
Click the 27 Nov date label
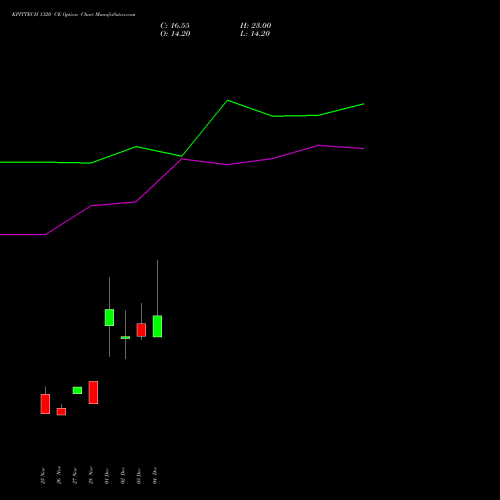pyautogui.click(x=75, y=476)
